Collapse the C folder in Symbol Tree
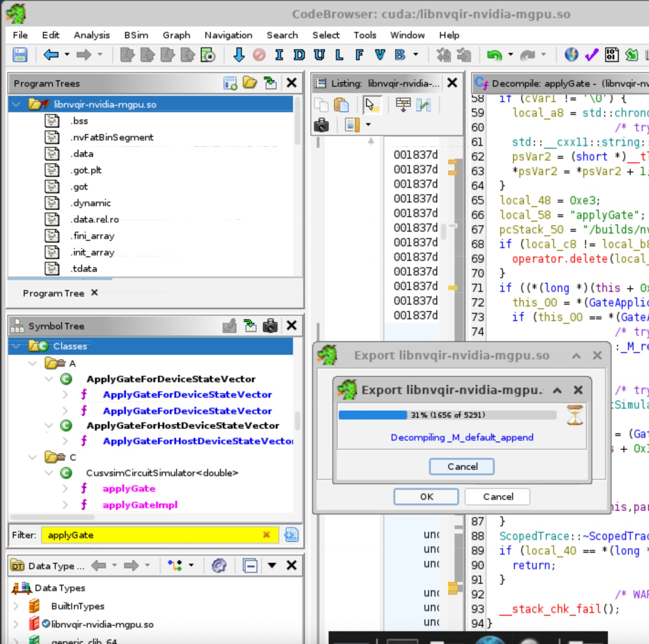The height and width of the screenshot is (644, 649). 32,457
